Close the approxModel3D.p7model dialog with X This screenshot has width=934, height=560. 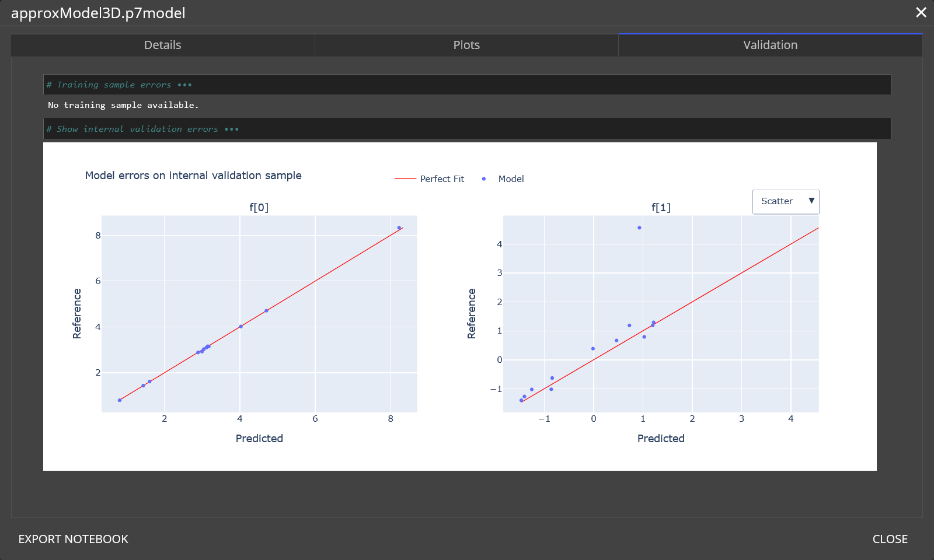(x=921, y=12)
